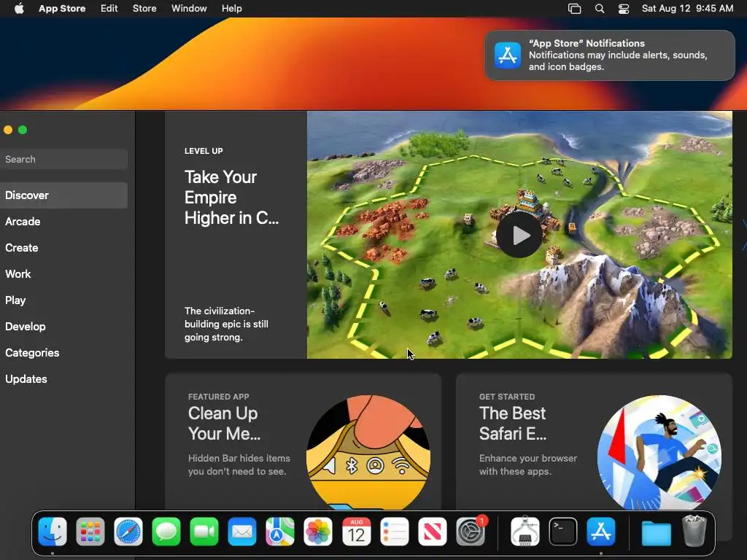Open FaceTime from the Dock
This screenshot has height=560, width=747.
[x=204, y=532]
